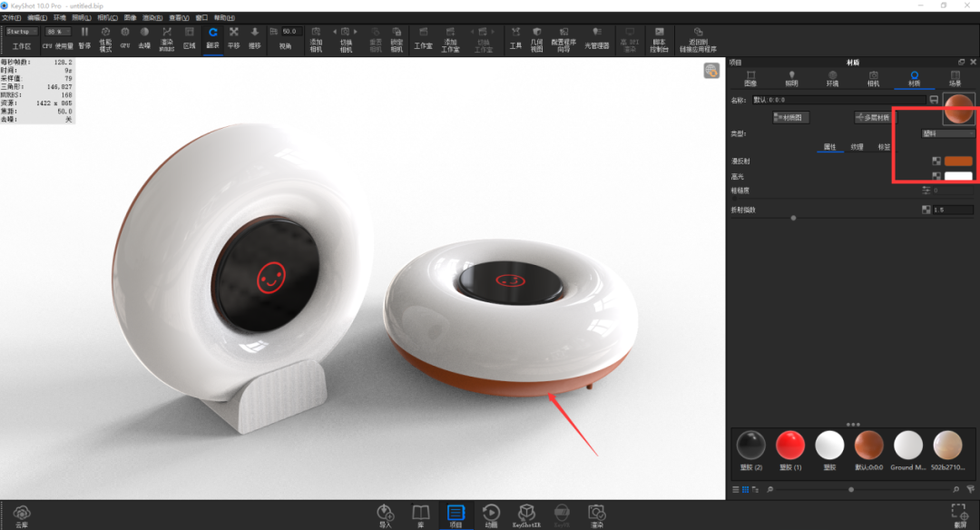This screenshot has width=980, height=530.
Task: Click the orange diffuse color swatch
Action: coord(958,162)
